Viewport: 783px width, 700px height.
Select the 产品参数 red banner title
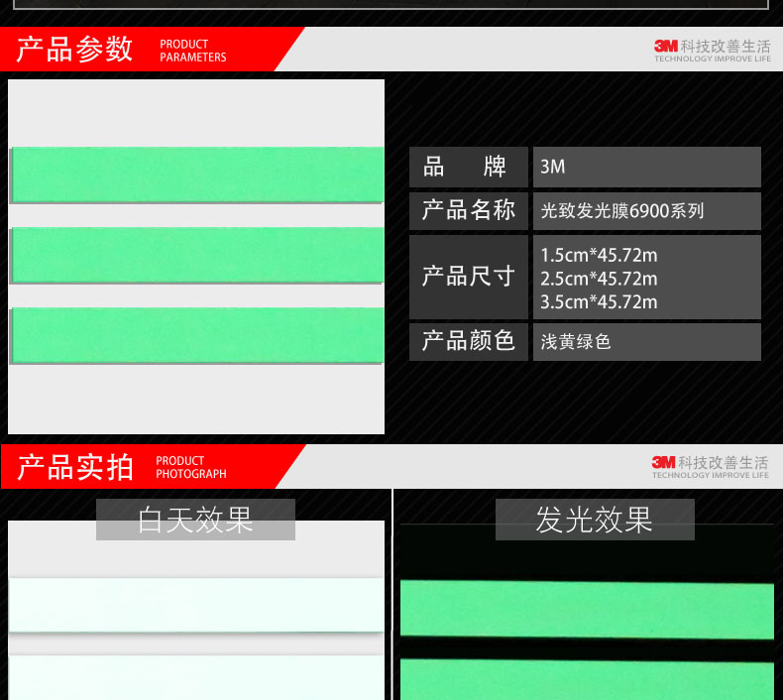pyautogui.click(x=75, y=49)
